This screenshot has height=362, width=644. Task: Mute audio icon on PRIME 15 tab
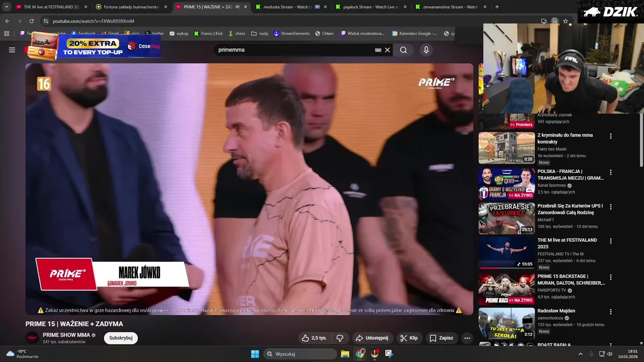pyautogui.click(x=237, y=7)
